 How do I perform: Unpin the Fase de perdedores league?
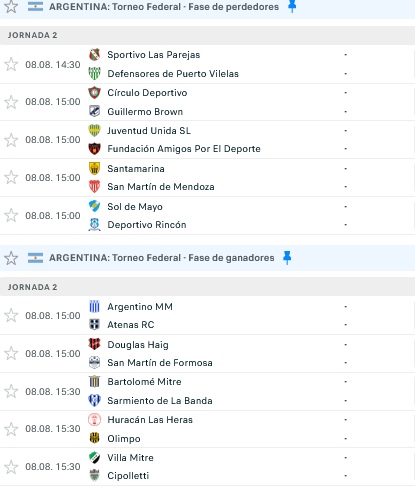click(292, 6)
